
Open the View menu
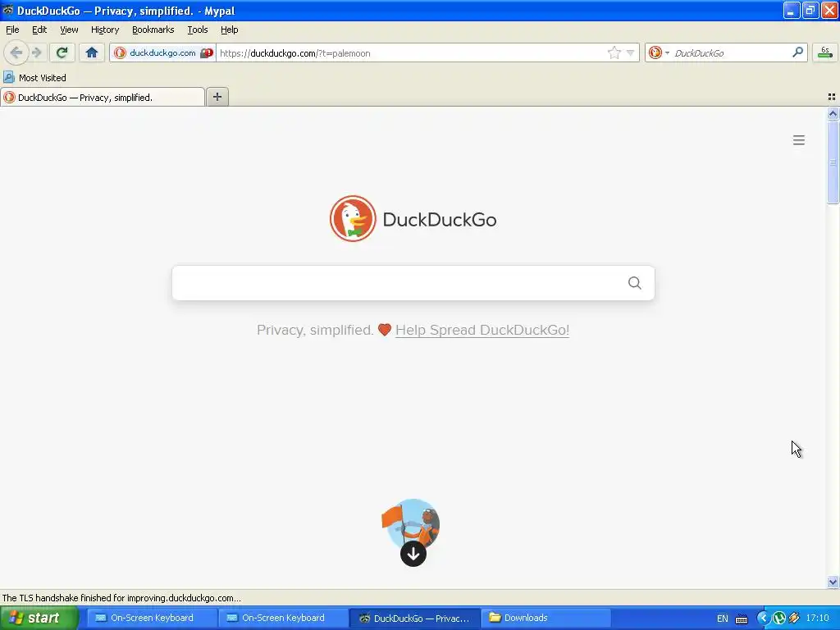tap(69, 30)
